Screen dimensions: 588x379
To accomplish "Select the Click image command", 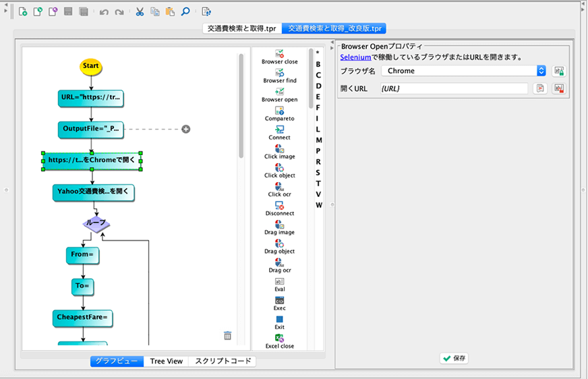I will pyautogui.click(x=280, y=152).
